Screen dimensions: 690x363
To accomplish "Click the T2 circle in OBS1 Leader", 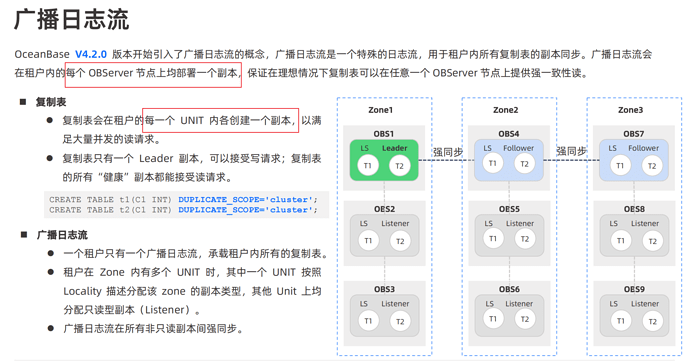I will 400,166.
